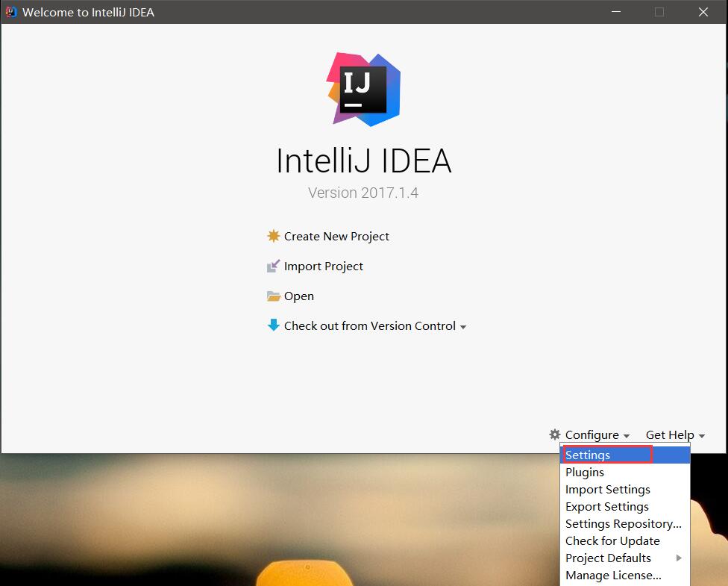Click the Version 2017.1.4 text
This screenshot has width=728, height=586.
pos(363,193)
